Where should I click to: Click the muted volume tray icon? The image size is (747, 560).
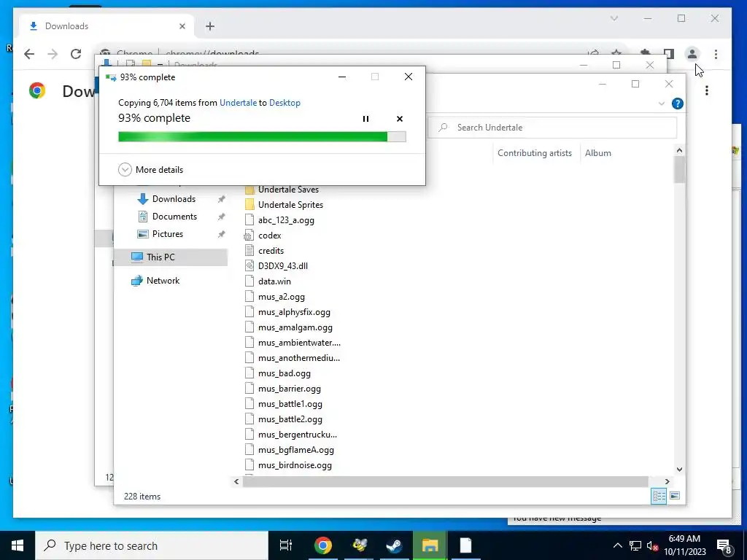click(653, 545)
